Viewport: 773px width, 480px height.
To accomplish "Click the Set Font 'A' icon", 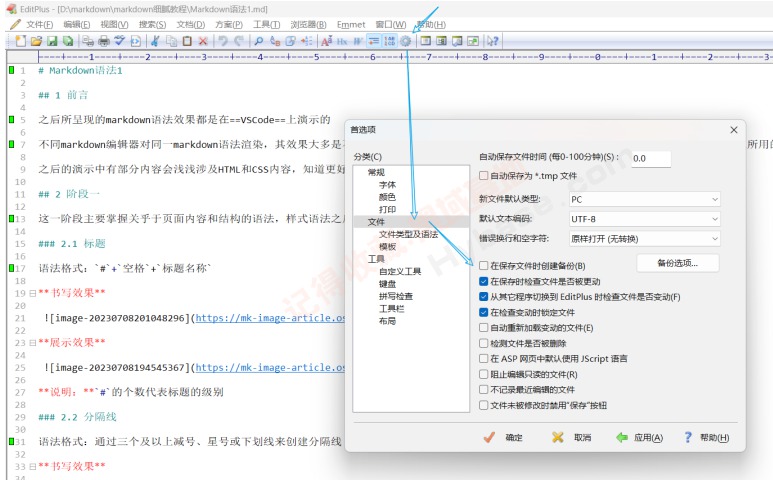I will tap(326, 41).
